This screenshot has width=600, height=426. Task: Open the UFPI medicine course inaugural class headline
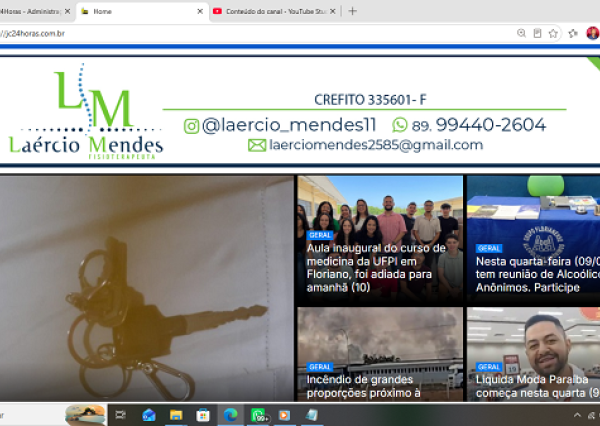376,268
